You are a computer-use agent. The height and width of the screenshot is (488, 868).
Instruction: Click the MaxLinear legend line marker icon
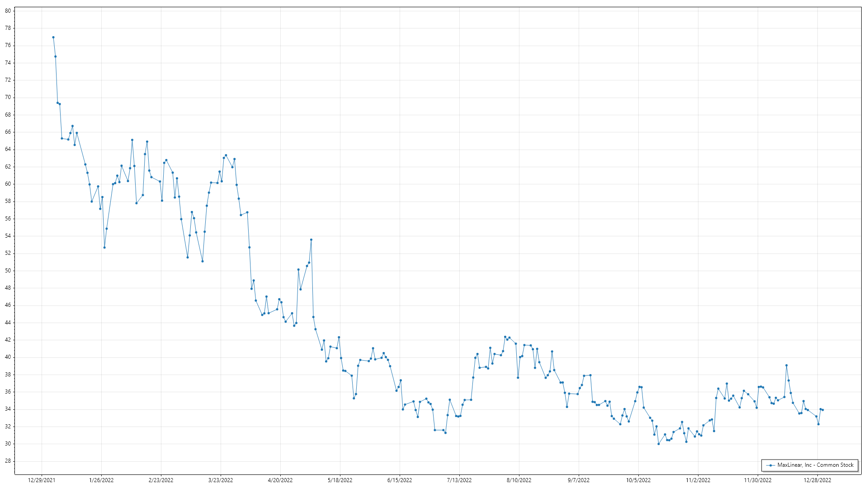(770, 465)
